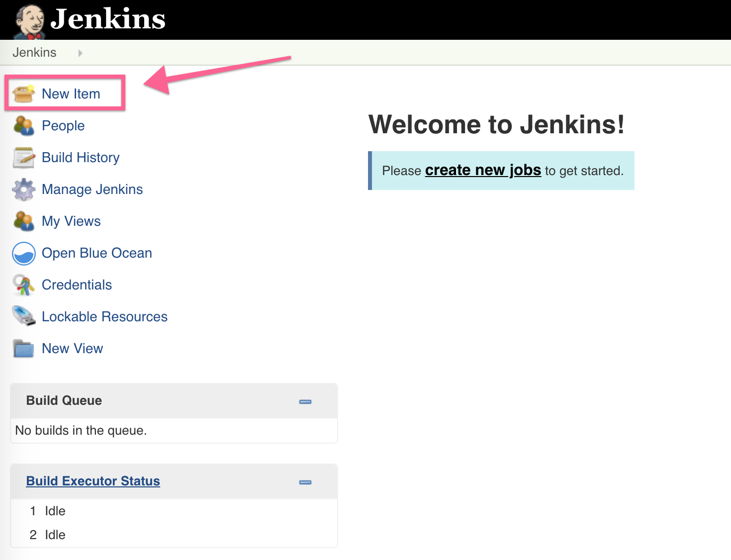Click the 'Welcome to Jenkins!' heading
The height and width of the screenshot is (560, 731).
tap(496, 124)
